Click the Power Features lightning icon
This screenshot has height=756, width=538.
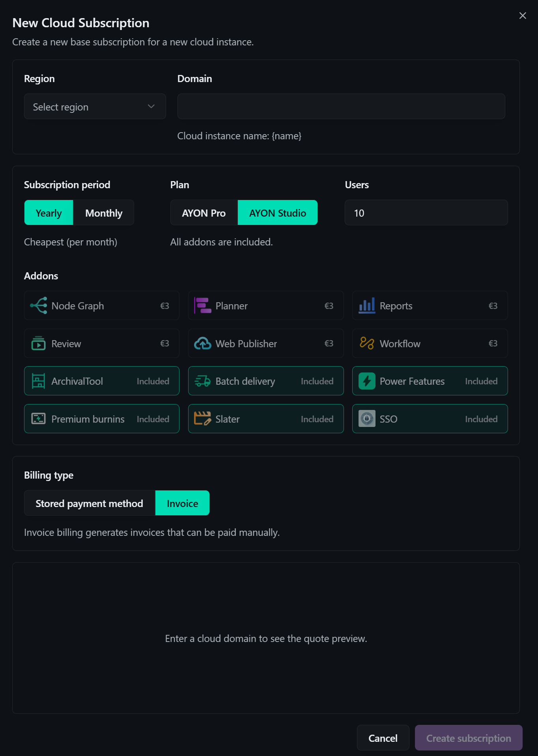point(367,381)
